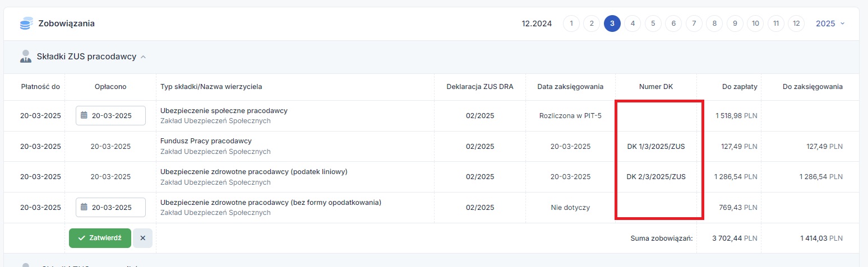Screen dimensions: 868x267
Task: Click the employer person icon beside Składki ZUS
Action: click(x=25, y=57)
